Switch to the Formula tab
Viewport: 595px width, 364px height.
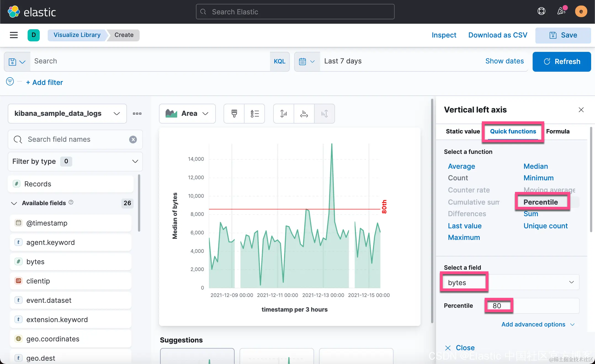click(557, 131)
